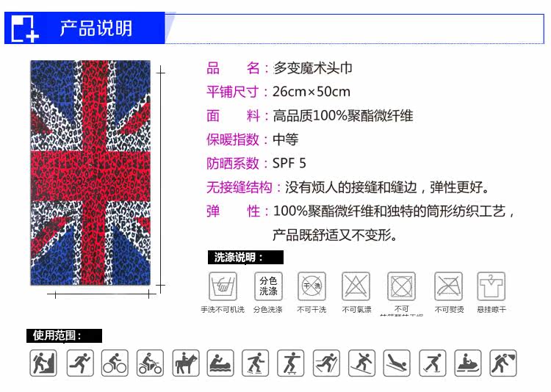This screenshot has height=392, width=551.
Task: Click the running person activity icon
Action: point(80,363)
